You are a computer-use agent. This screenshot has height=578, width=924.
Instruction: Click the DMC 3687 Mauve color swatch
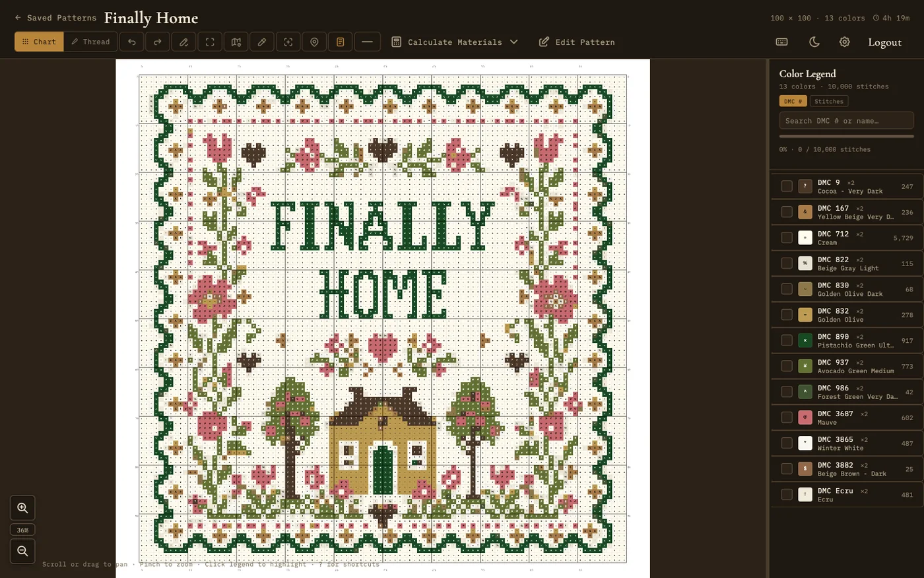805,417
